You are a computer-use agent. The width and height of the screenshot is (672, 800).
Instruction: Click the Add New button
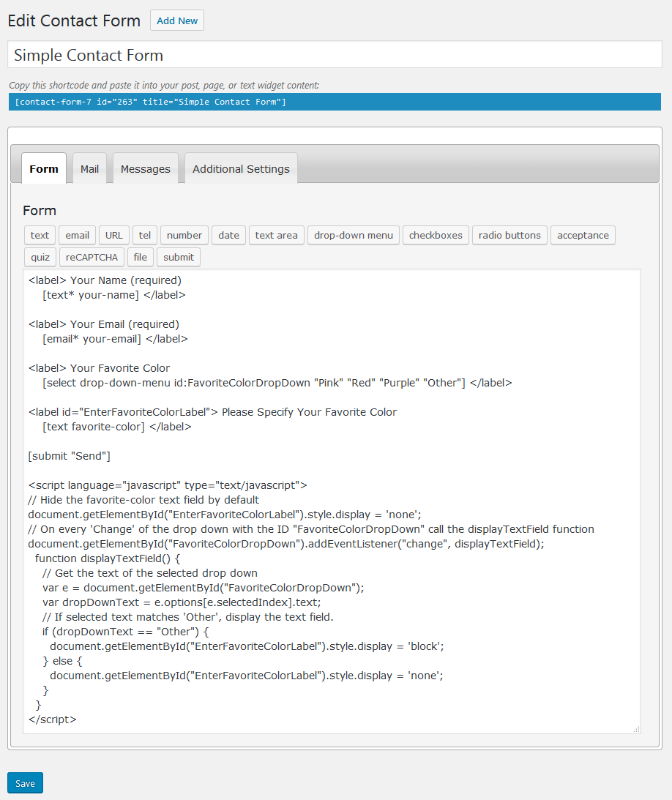(x=177, y=21)
